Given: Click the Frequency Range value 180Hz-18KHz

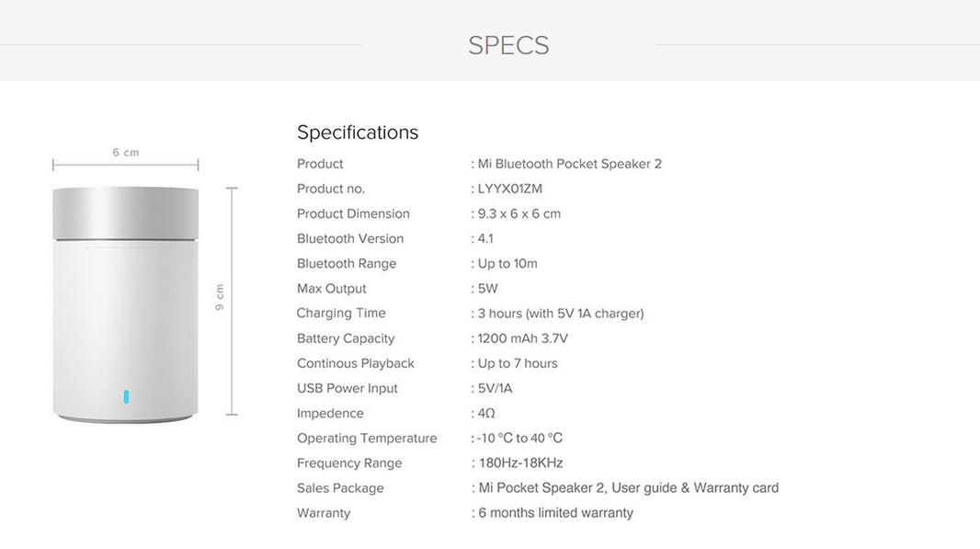Looking at the screenshot, I should point(520,463).
